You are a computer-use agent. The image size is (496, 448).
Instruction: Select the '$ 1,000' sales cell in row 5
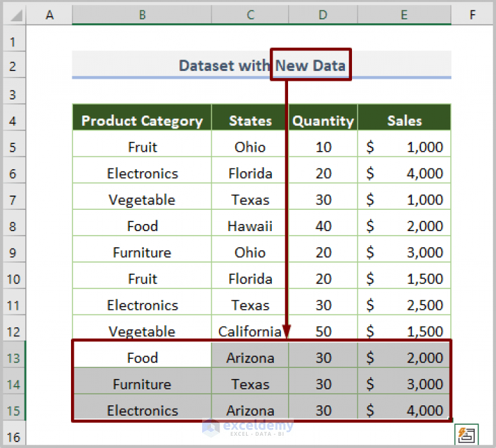404,143
